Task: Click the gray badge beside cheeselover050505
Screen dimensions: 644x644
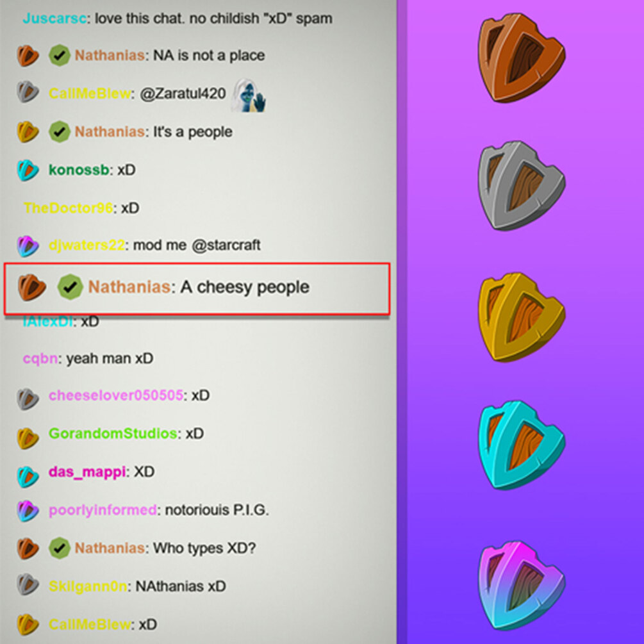Action: [28, 399]
